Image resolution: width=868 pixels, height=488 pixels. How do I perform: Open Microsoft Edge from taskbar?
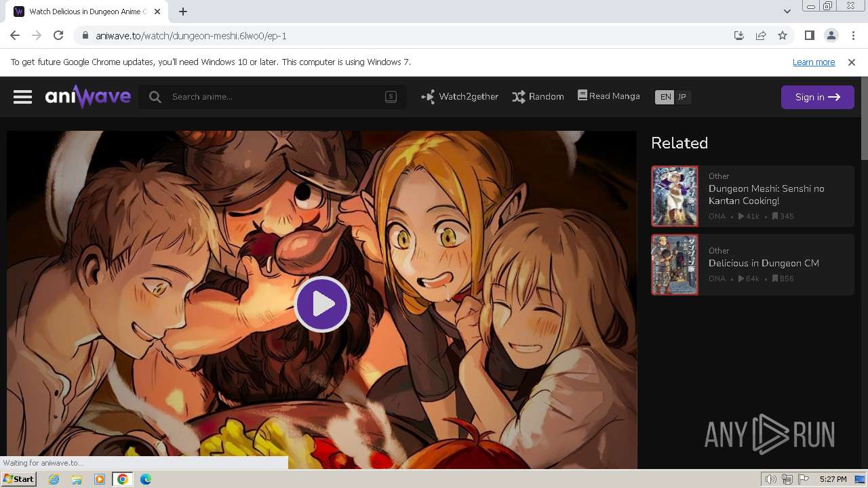click(146, 479)
